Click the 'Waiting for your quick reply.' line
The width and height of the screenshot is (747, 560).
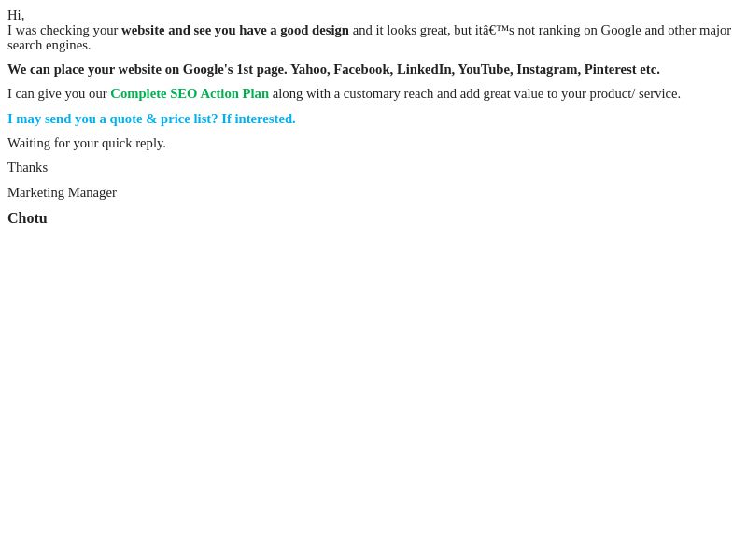pos(87,144)
